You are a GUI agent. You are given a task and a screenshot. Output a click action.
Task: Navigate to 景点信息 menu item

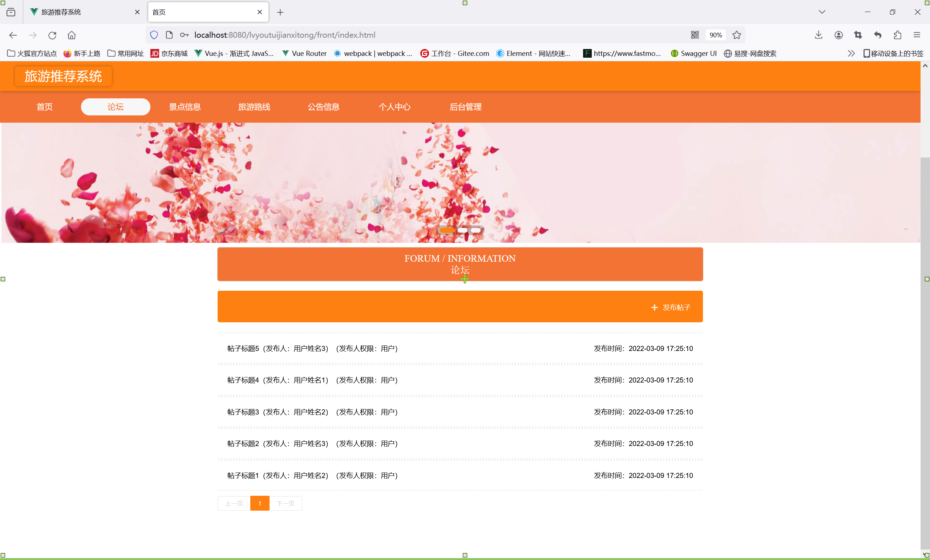point(185,107)
